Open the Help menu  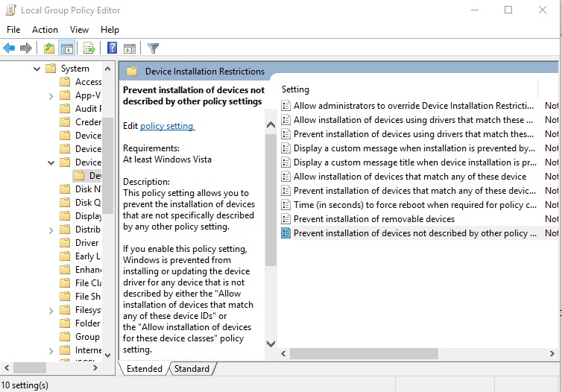click(110, 30)
